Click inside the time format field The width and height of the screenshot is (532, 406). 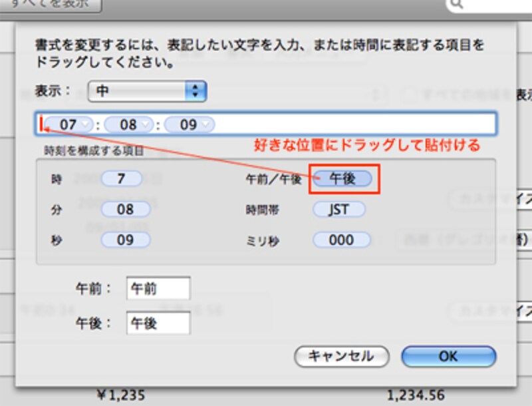(265, 124)
